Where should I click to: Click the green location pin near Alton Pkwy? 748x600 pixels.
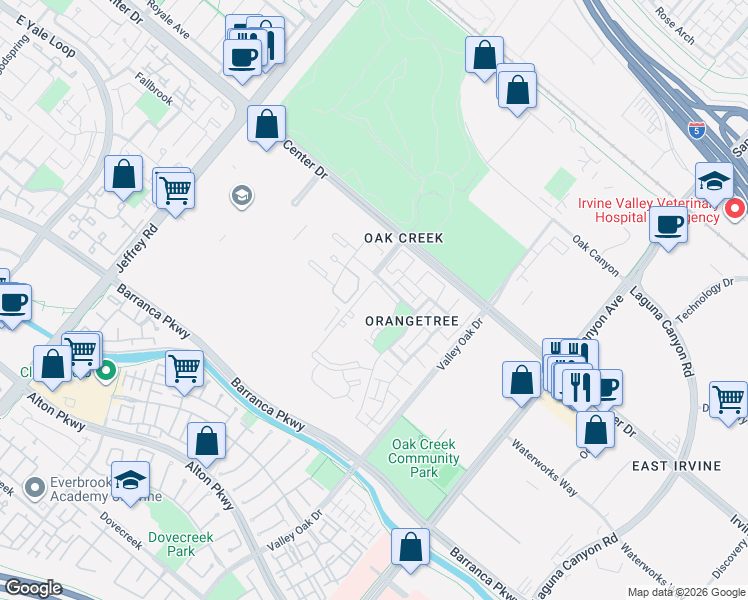106,372
